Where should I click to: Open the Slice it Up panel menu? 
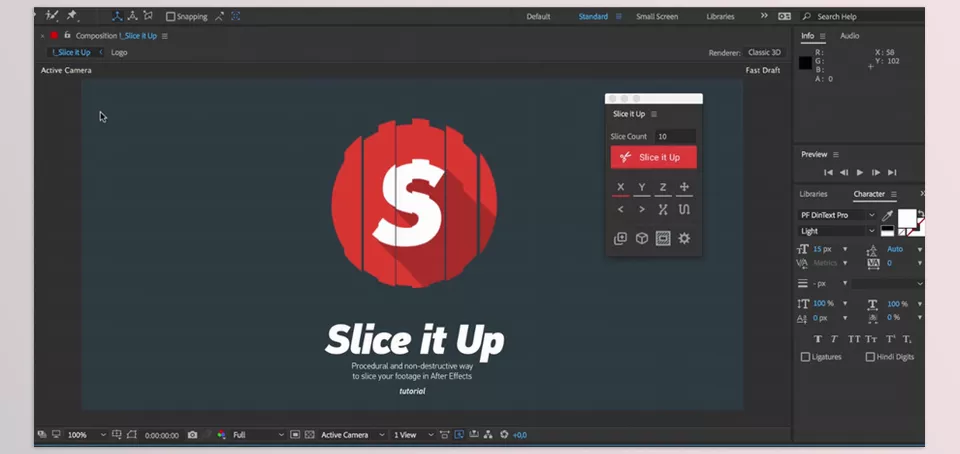654,114
